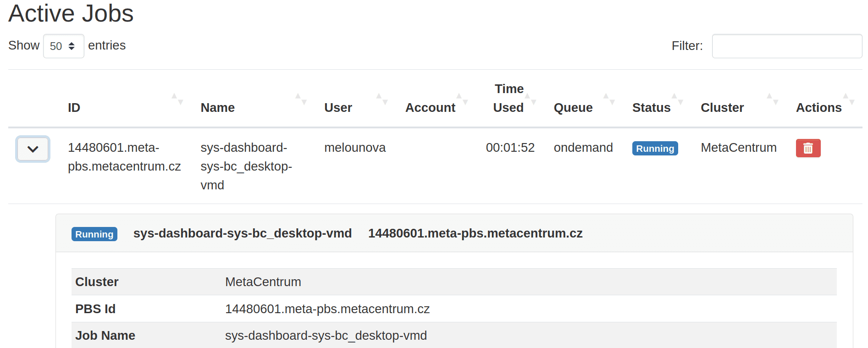
Task: Open the entries count dropdown
Action: (63, 46)
